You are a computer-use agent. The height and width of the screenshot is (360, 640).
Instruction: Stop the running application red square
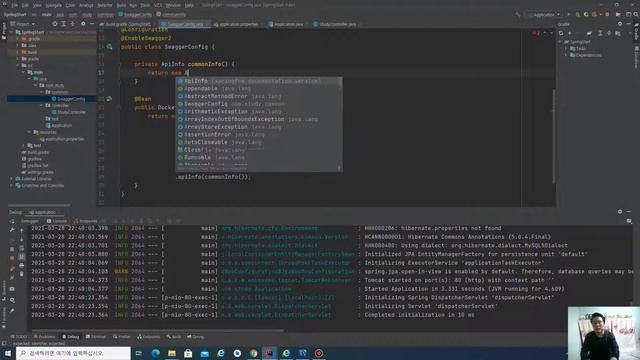[607, 15]
